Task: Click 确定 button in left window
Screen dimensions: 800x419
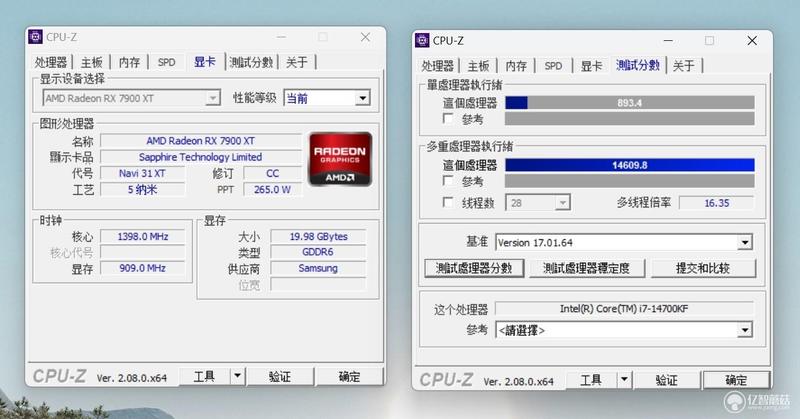Action: (349, 377)
